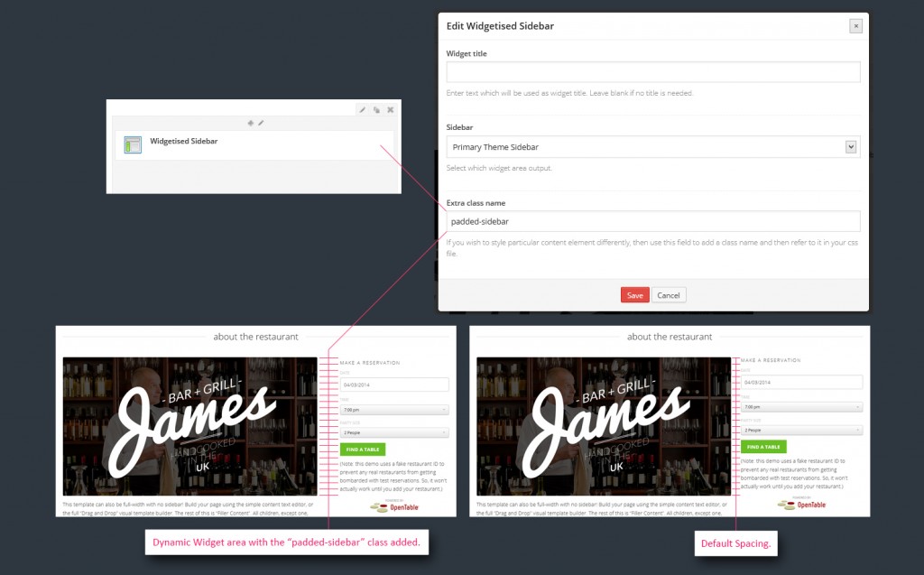The width and height of the screenshot is (924, 575).
Task: Close the Edit Widgetised Sidebar dialog
Action: [x=855, y=26]
